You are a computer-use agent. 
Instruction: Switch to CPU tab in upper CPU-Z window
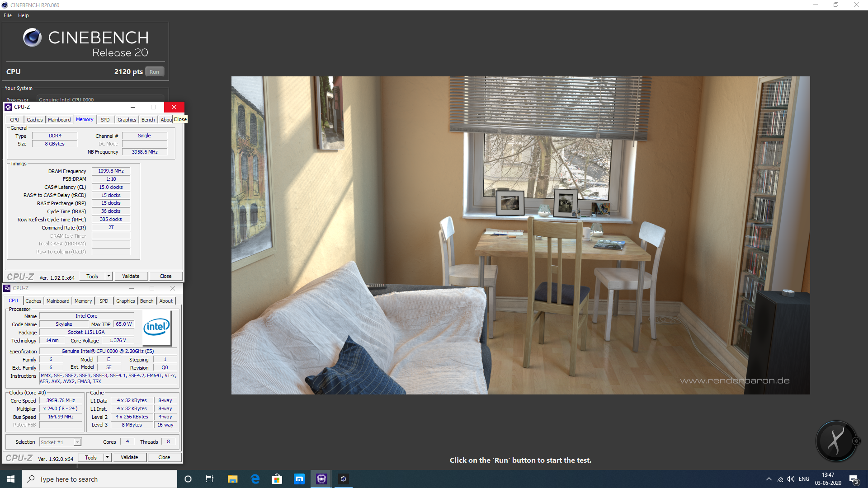click(x=14, y=120)
